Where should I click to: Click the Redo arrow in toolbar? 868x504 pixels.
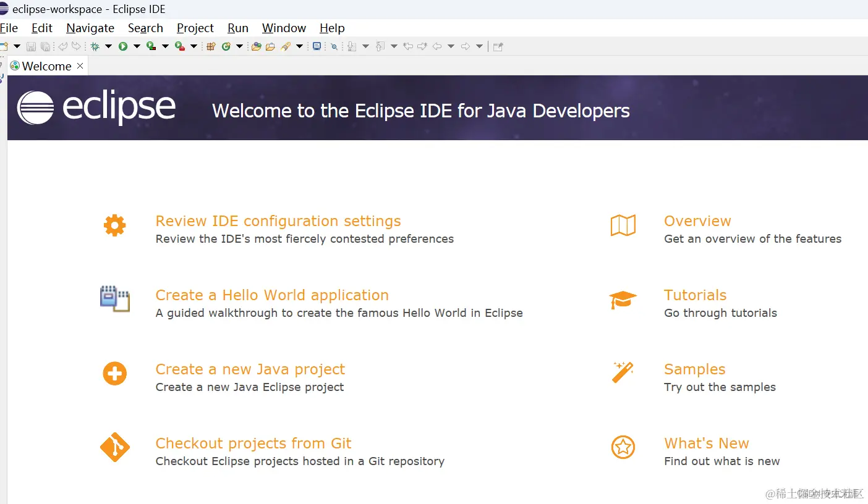(76, 46)
